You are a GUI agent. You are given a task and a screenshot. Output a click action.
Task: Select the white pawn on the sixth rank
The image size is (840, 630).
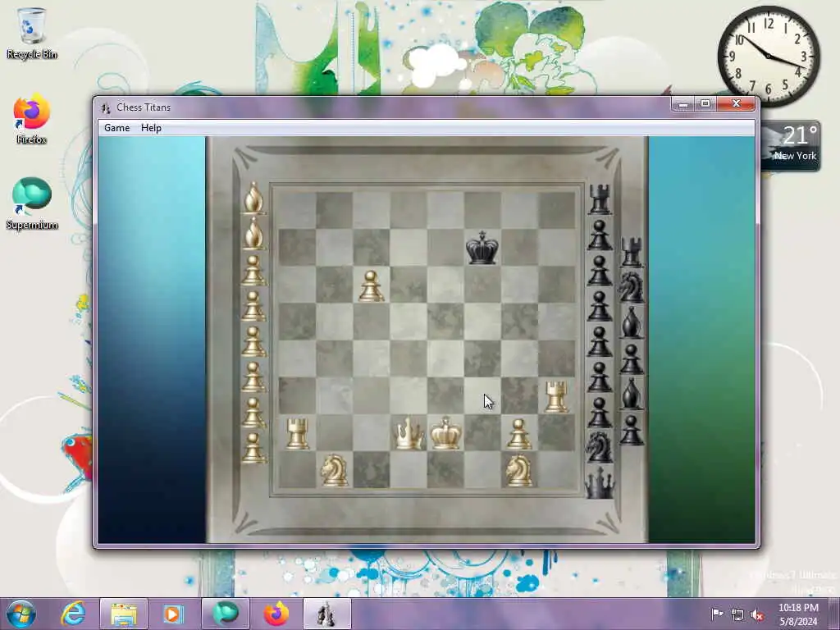pyautogui.click(x=371, y=286)
